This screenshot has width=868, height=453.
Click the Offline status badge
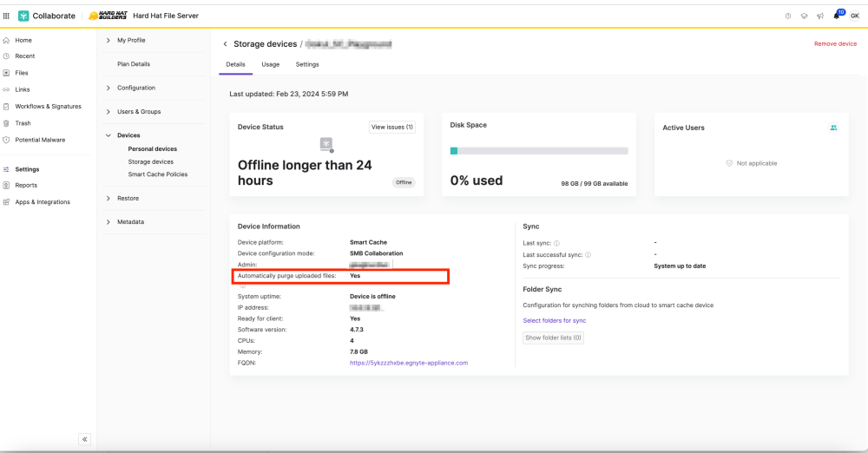pyautogui.click(x=404, y=182)
